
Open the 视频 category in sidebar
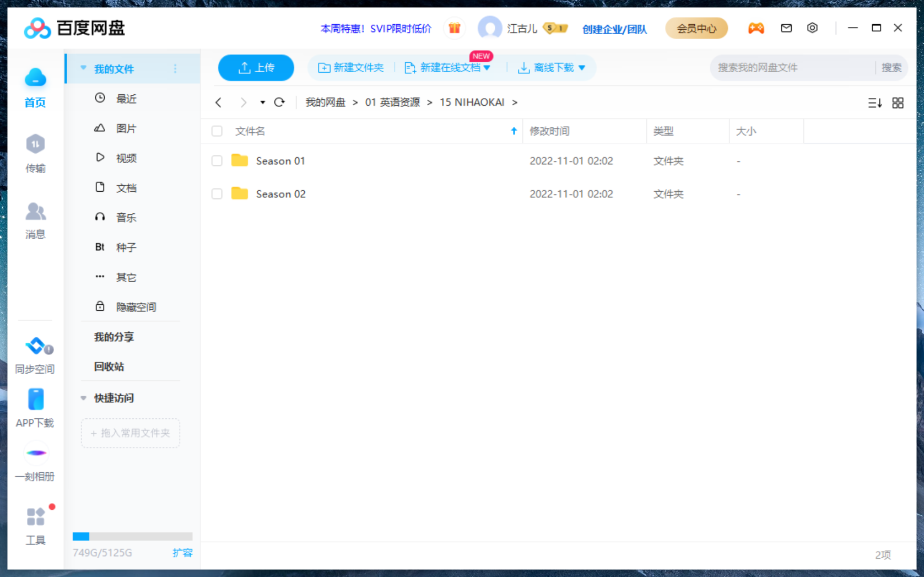coord(126,158)
